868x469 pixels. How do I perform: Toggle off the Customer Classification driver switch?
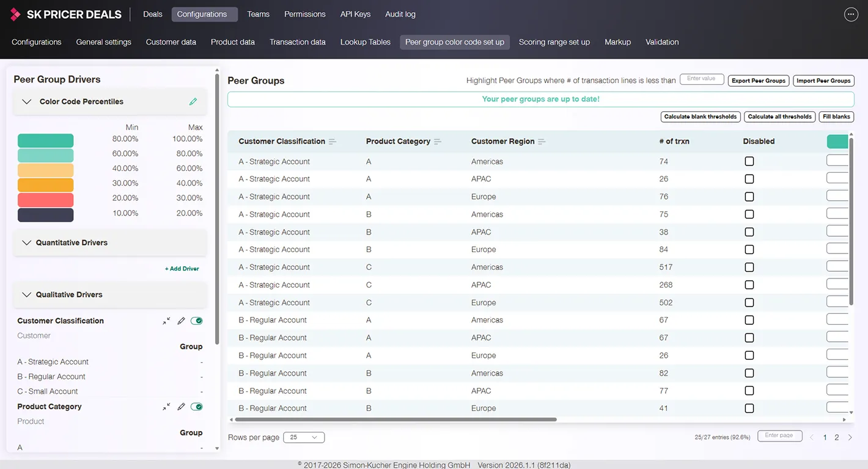click(x=196, y=321)
